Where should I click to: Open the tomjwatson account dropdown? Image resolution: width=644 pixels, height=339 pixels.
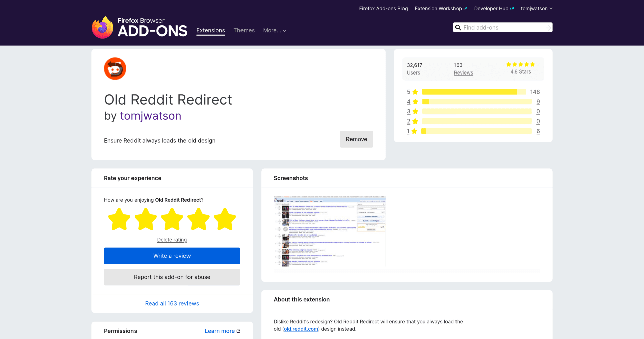(x=536, y=9)
